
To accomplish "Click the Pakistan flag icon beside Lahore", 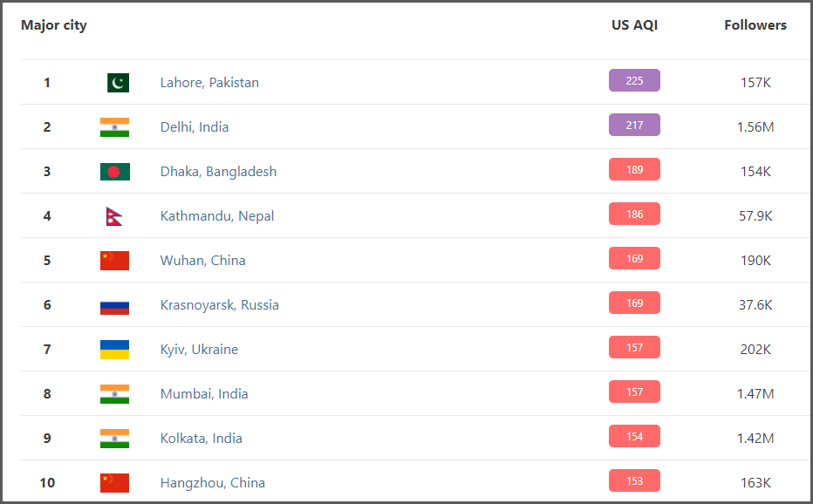I will point(118,83).
